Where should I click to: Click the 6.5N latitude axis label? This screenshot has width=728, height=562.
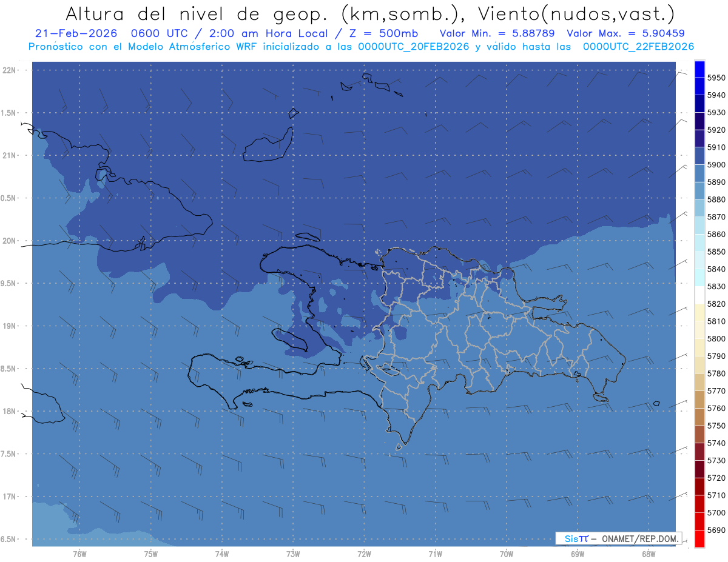click(9, 539)
